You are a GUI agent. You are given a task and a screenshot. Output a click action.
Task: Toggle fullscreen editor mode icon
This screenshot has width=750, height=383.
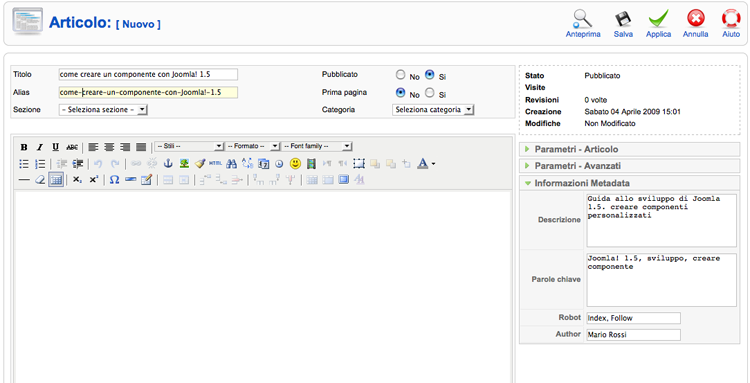[343, 180]
